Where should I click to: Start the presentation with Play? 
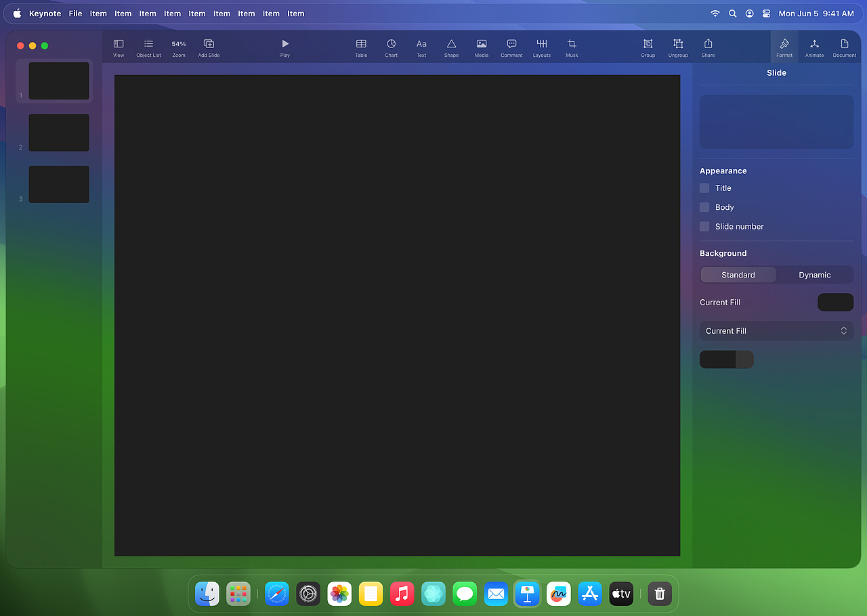tap(284, 46)
